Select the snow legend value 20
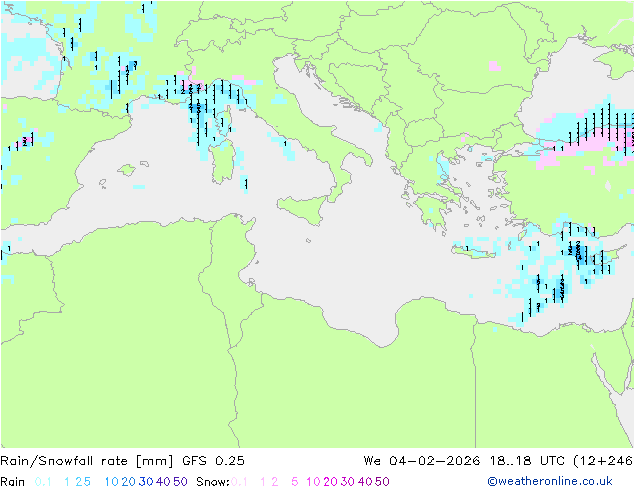Viewport: 634px width, 490px height. (x=330, y=482)
